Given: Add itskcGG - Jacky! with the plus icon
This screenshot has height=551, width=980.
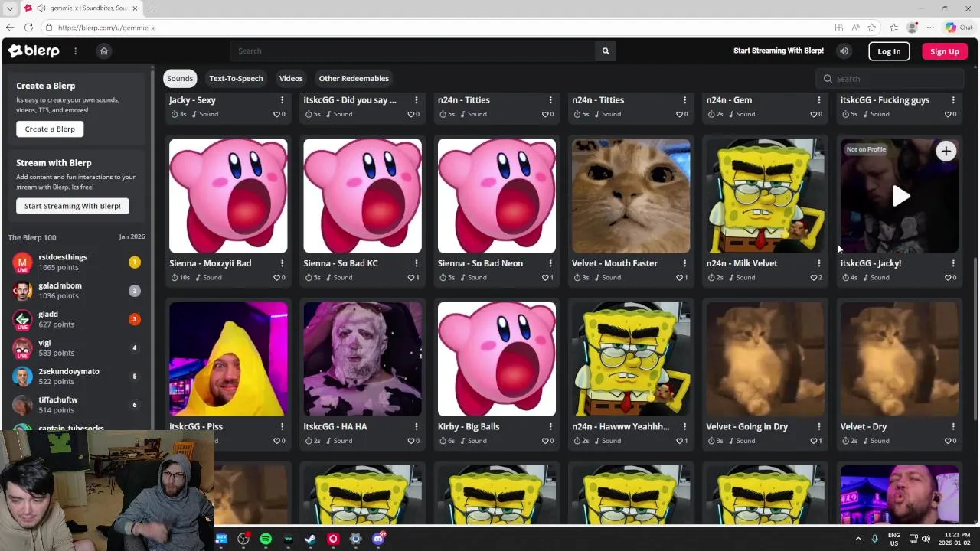Looking at the screenshot, I should click(x=946, y=151).
